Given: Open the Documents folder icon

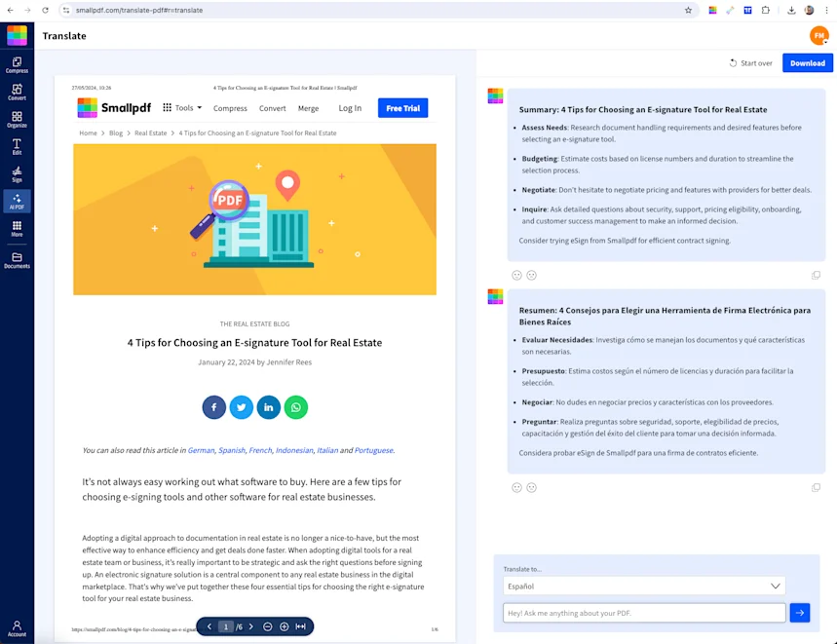Looking at the screenshot, I should point(17,260).
